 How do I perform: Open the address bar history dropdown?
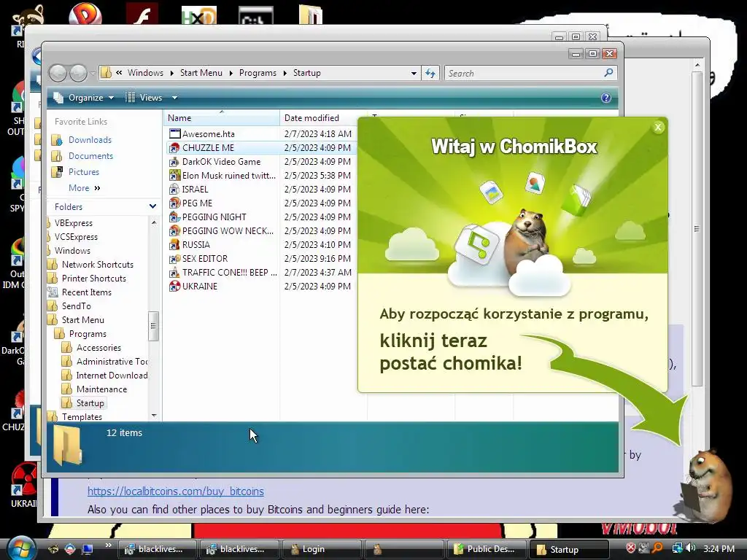[x=414, y=73]
